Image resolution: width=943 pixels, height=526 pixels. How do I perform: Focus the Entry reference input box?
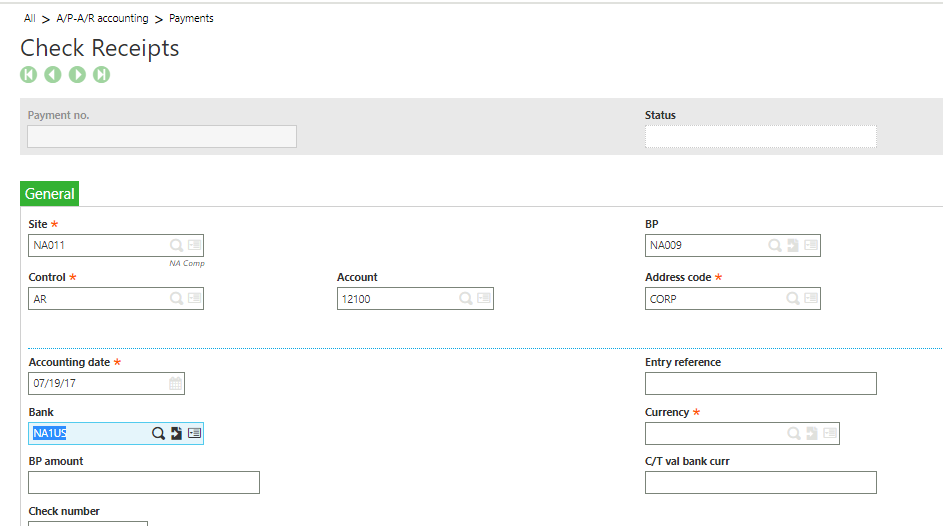[x=760, y=383]
